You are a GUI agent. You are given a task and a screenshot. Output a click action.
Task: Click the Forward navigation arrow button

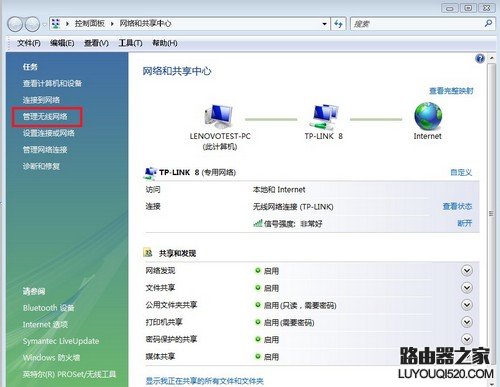32,24
